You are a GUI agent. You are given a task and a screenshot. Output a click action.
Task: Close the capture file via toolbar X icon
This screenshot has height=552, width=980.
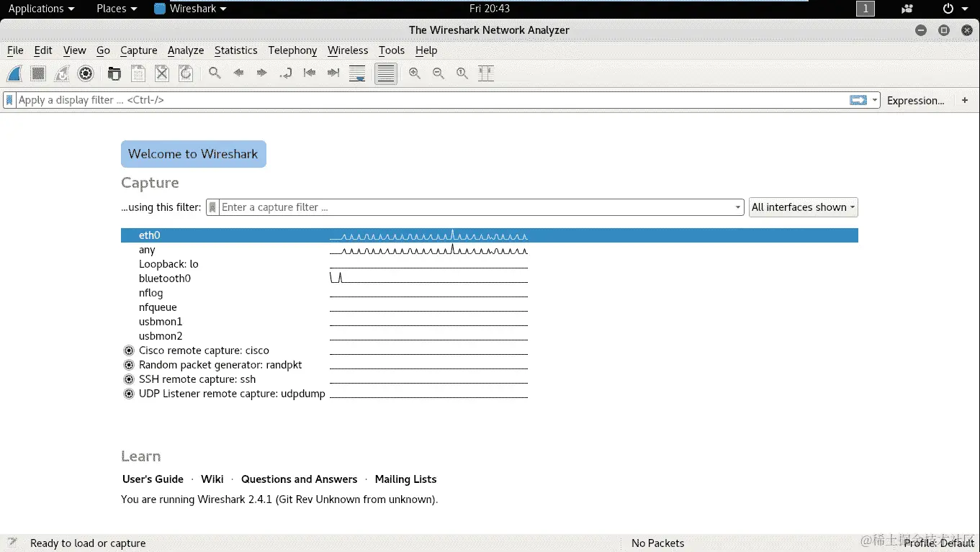(x=162, y=73)
